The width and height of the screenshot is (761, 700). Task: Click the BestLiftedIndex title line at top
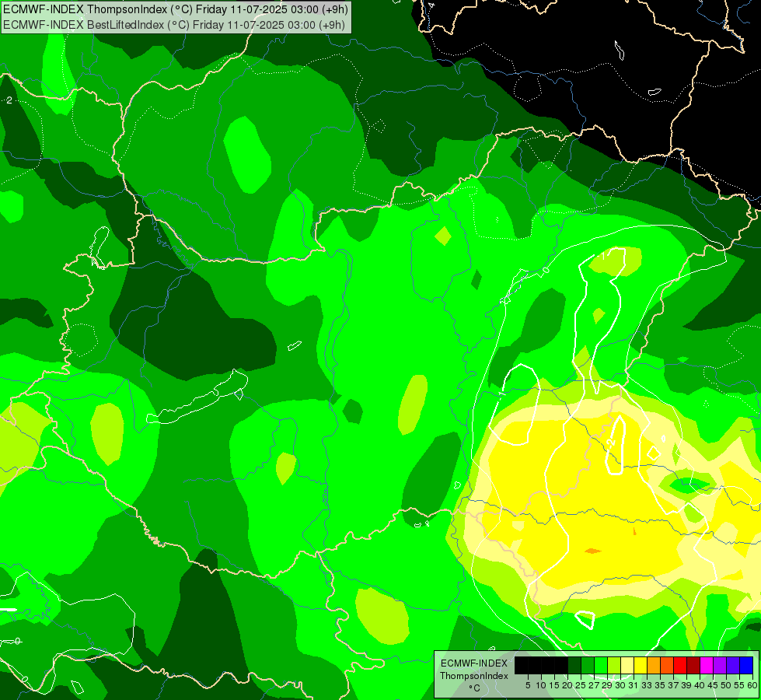[174, 24]
